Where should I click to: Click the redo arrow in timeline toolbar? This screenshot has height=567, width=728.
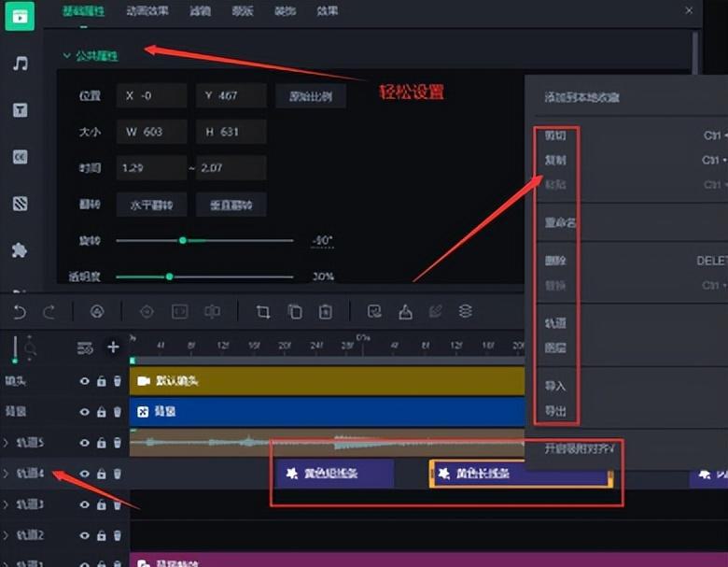coord(49,311)
